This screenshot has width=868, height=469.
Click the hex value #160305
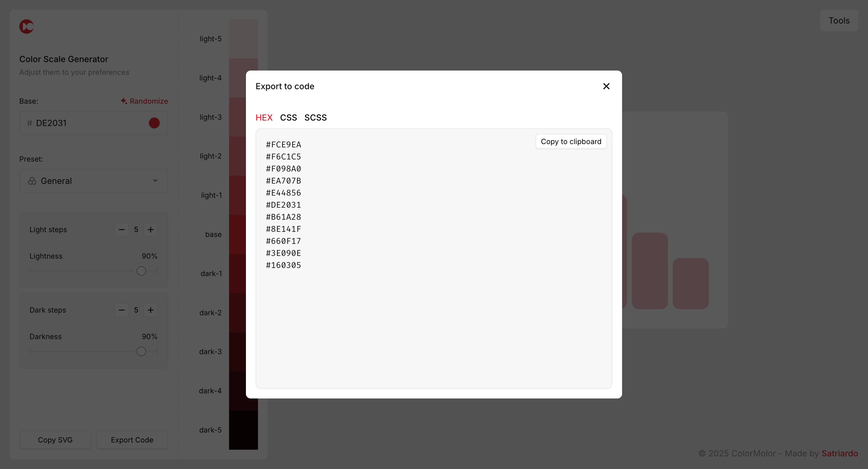tap(283, 265)
